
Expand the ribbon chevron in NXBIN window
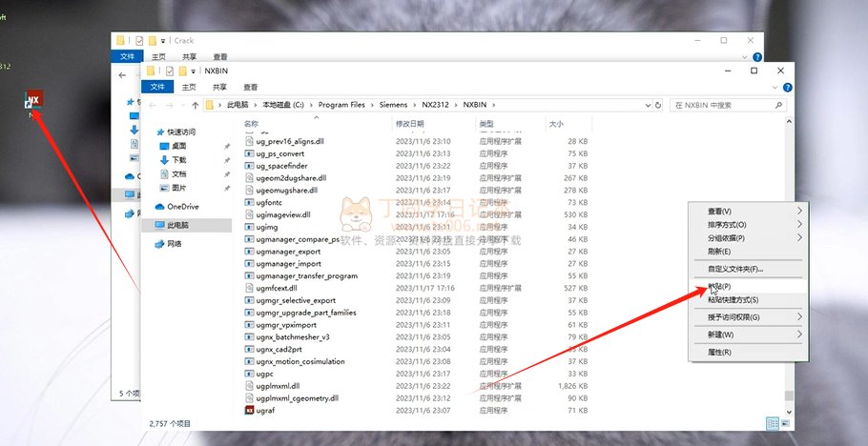(x=775, y=88)
